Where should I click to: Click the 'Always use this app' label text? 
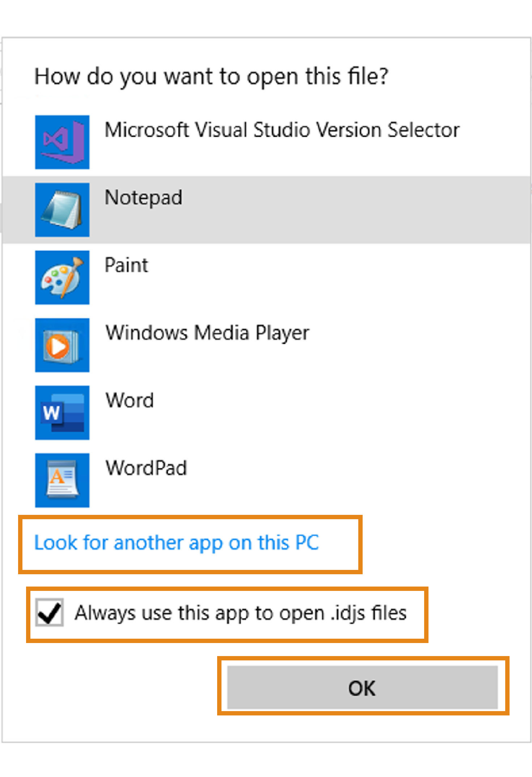(241, 613)
